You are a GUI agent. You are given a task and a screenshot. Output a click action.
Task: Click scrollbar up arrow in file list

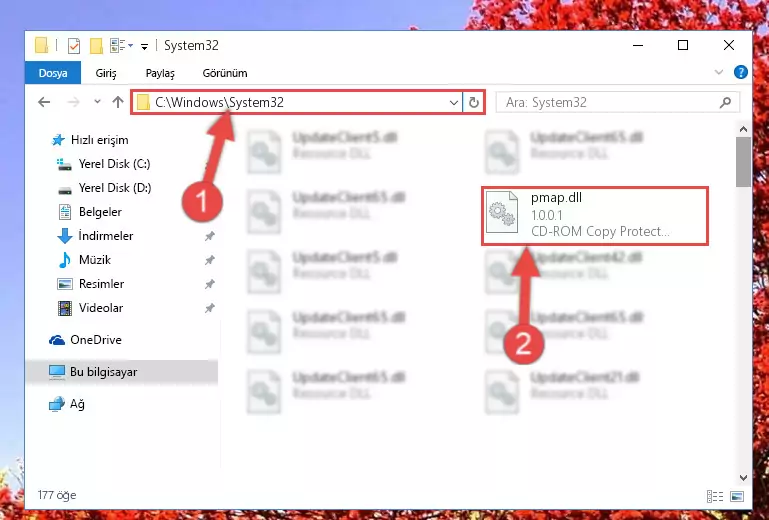(x=743, y=130)
